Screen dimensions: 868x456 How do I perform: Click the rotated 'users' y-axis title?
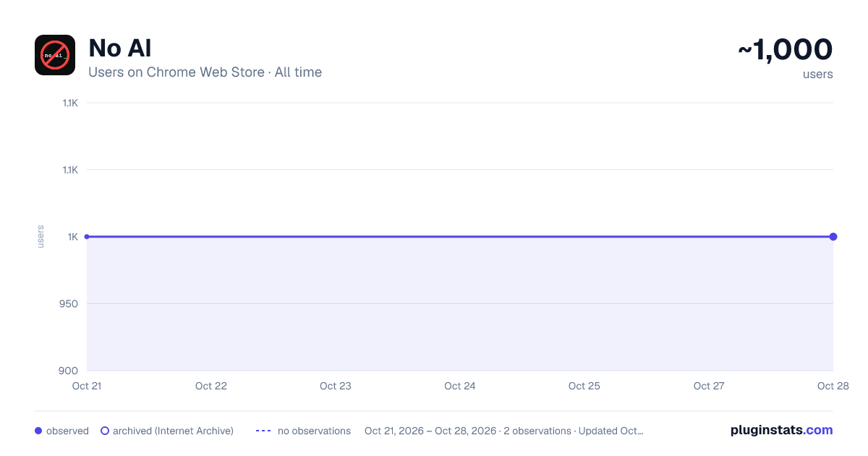point(41,237)
